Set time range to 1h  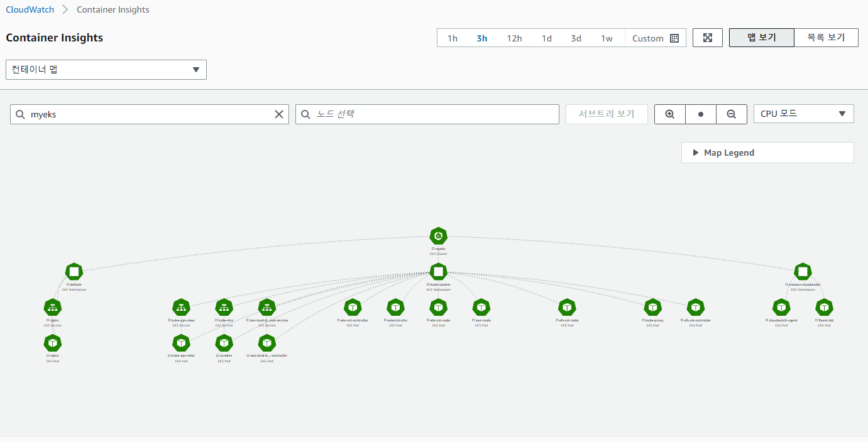[x=453, y=38]
